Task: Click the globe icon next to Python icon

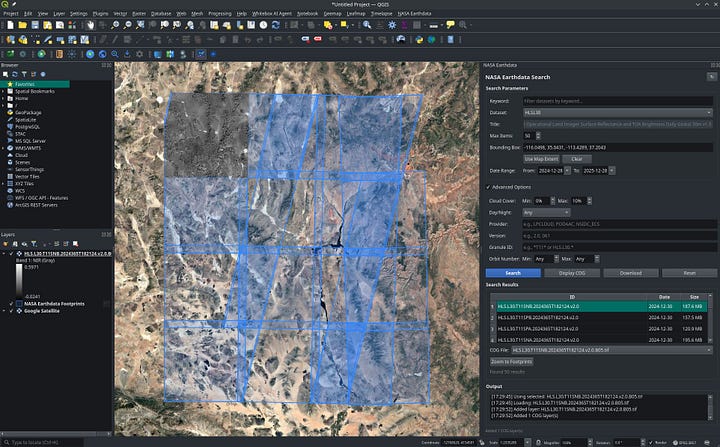Action: click(x=432, y=40)
